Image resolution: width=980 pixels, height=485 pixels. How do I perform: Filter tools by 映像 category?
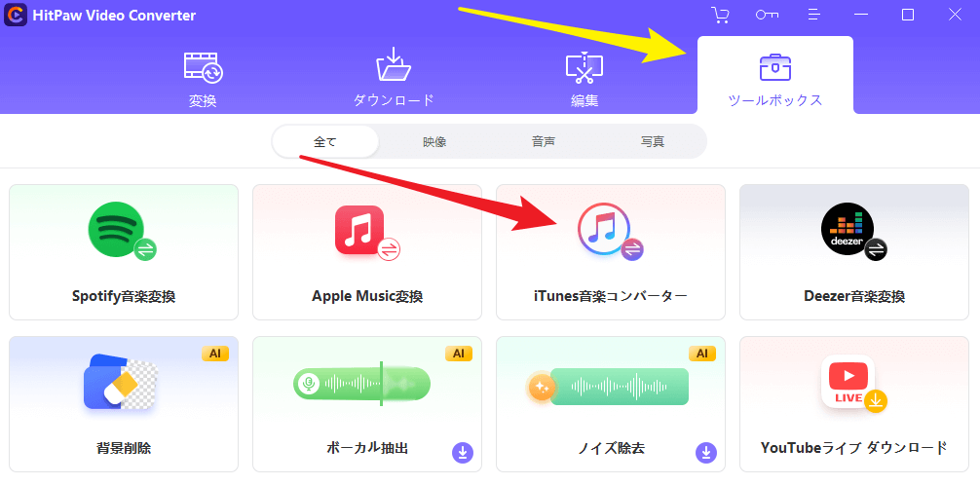(x=434, y=142)
